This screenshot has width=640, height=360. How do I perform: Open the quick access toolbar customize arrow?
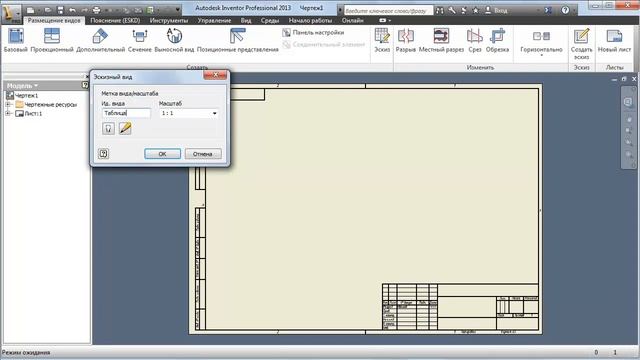coord(178,10)
